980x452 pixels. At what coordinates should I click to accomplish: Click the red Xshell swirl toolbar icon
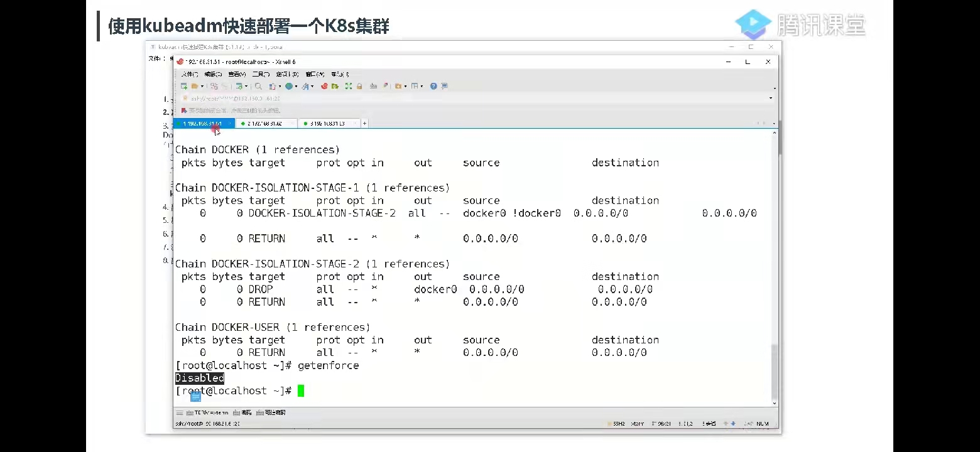click(324, 86)
